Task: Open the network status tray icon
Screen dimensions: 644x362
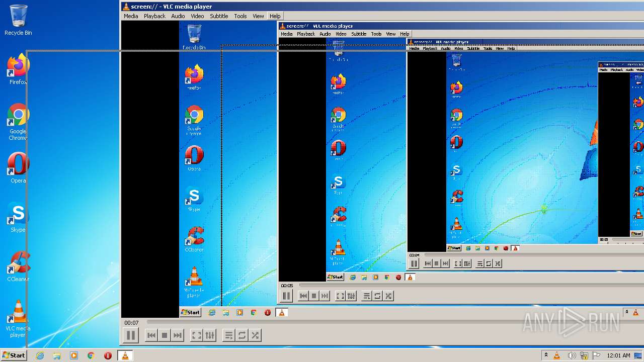Action: (x=584, y=355)
